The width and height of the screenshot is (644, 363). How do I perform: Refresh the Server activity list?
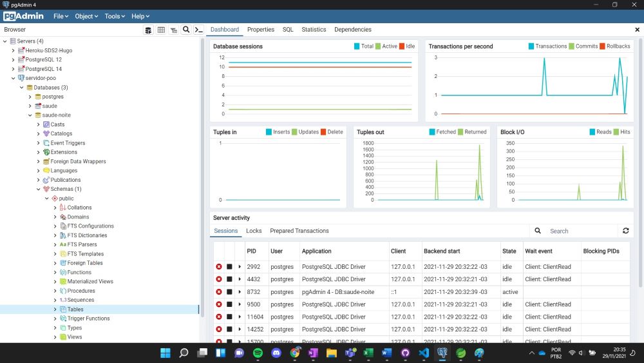click(x=625, y=231)
